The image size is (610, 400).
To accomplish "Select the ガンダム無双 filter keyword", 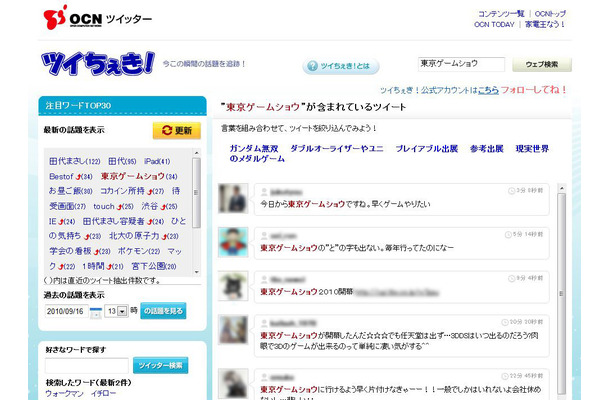I will (260, 147).
